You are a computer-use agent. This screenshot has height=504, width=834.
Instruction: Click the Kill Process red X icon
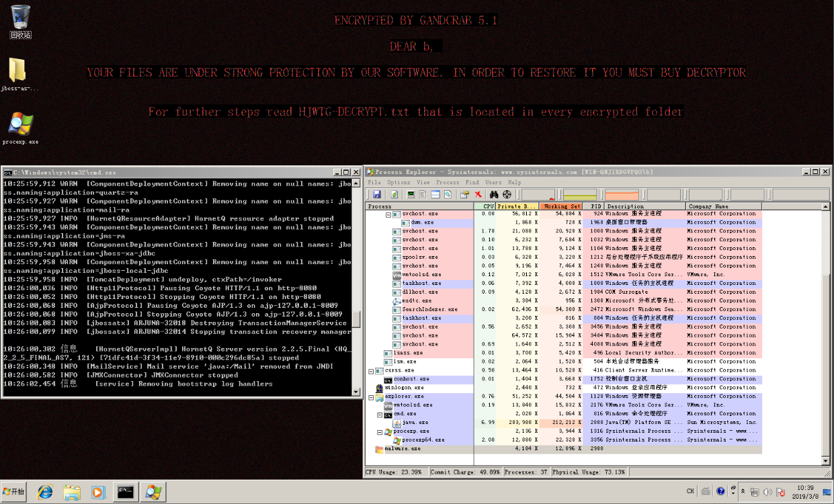[478, 195]
